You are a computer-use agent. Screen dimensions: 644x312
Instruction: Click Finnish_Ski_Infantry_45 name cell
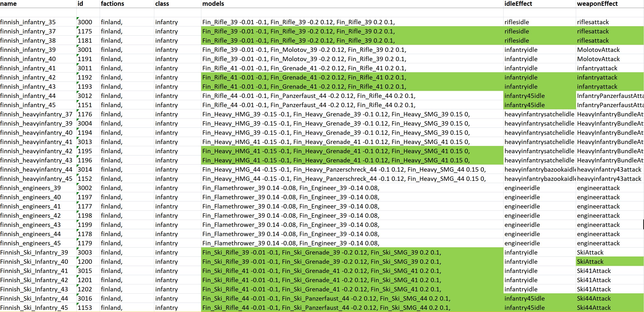34,308
